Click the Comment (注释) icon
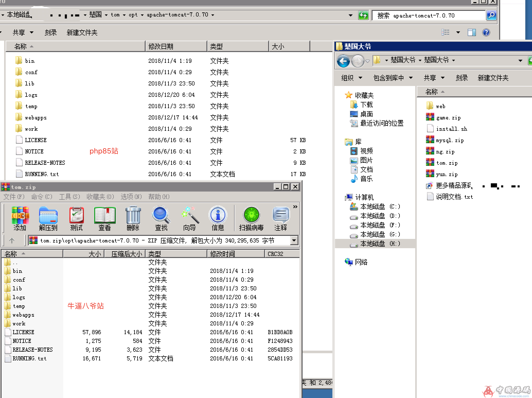This screenshot has height=398, width=532. (281, 218)
